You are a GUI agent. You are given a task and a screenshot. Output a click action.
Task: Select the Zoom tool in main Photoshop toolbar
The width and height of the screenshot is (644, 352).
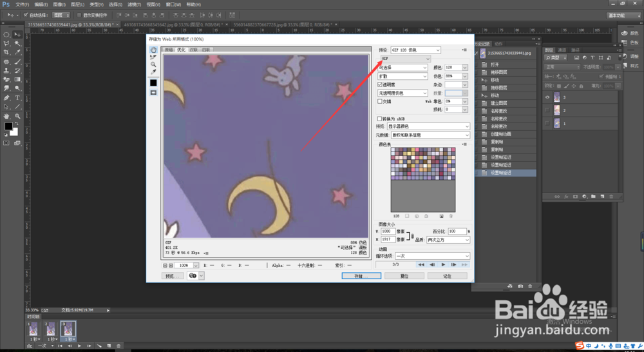pyautogui.click(x=17, y=117)
